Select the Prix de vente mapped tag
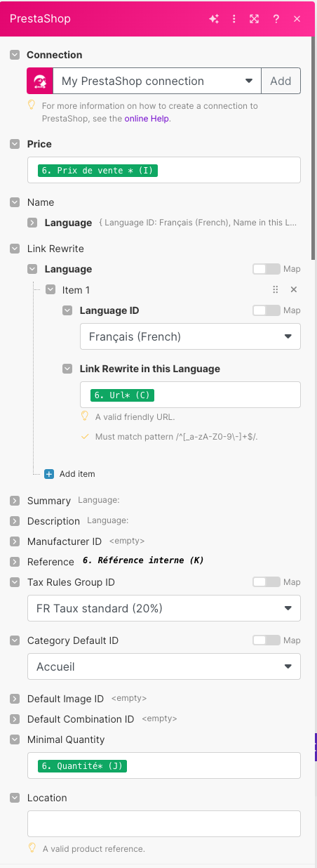This screenshot has width=317, height=868. point(98,171)
